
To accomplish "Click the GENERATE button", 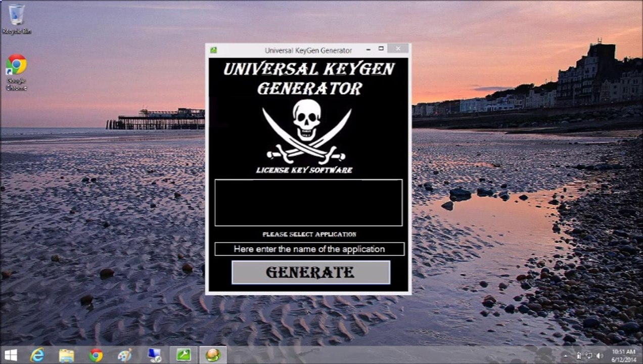I will click(x=310, y=272).
